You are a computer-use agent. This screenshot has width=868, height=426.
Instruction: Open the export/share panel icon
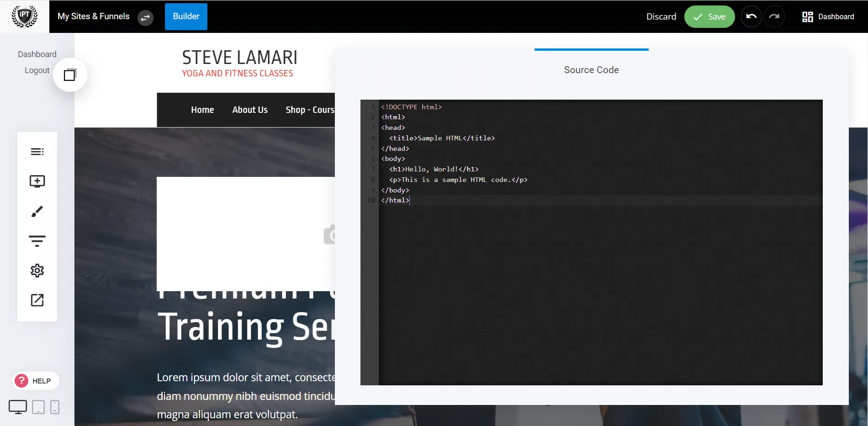[37, 300]
